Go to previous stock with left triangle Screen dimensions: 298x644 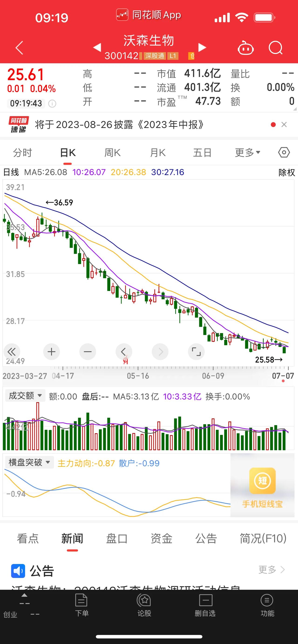[x=97, y=47]
